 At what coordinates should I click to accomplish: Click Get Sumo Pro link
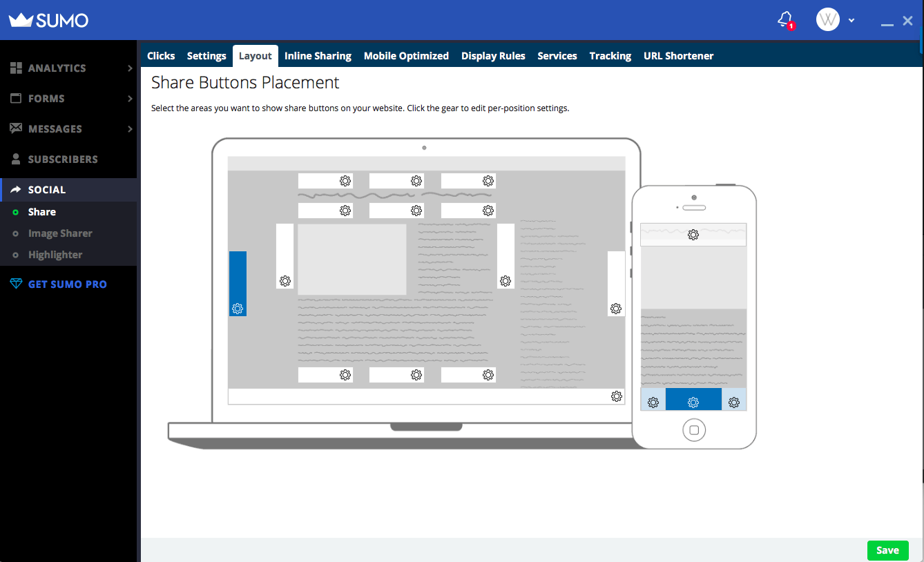point(68,284)
